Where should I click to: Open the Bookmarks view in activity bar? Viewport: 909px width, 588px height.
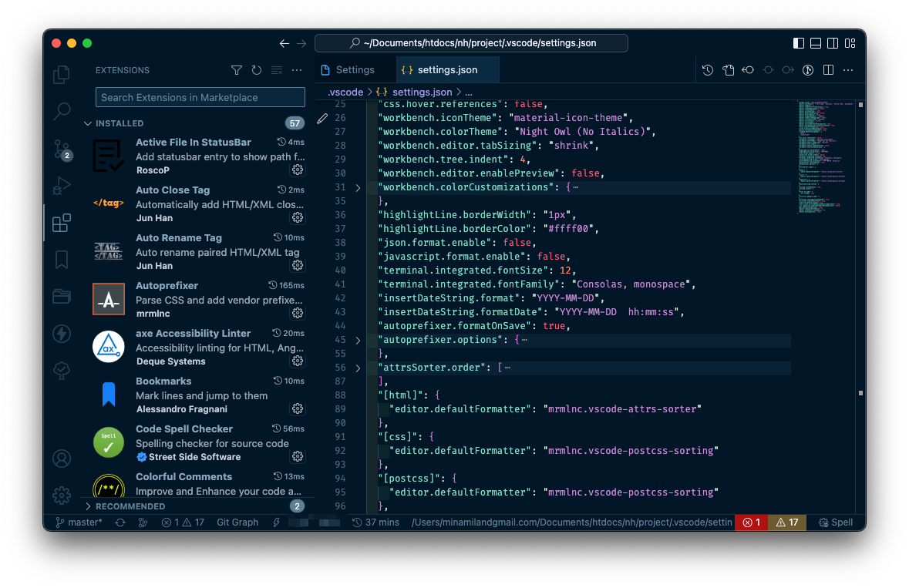[62, 260]
